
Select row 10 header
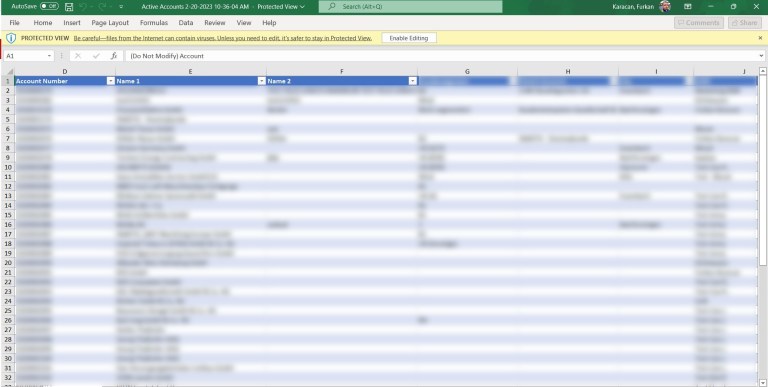click(x=7, y=167)
